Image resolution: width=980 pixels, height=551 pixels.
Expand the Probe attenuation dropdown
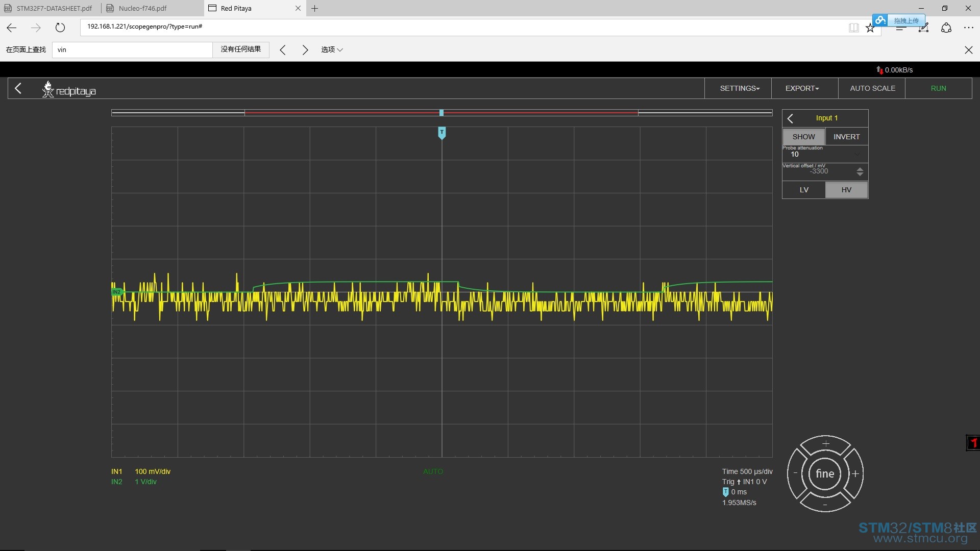point(825,154)
